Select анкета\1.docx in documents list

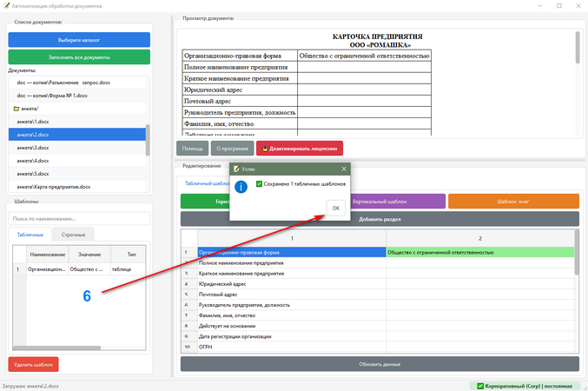click(x=77, y=122)
